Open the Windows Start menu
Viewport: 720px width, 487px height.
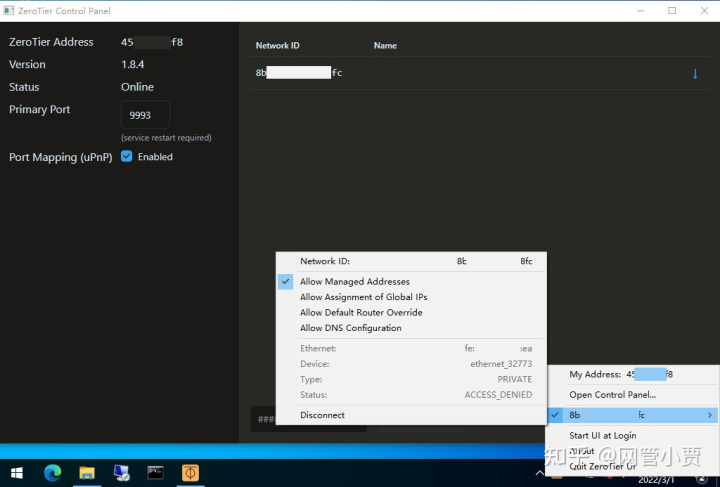click(17, 473)
